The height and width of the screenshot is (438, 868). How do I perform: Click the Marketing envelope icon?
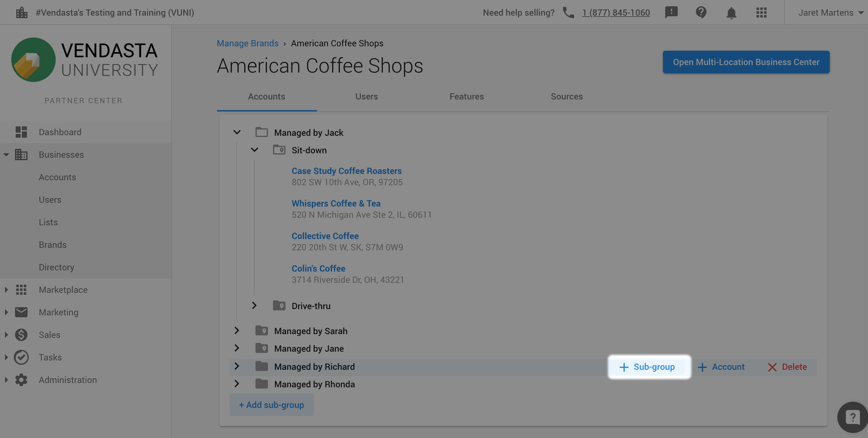(21, 312)
